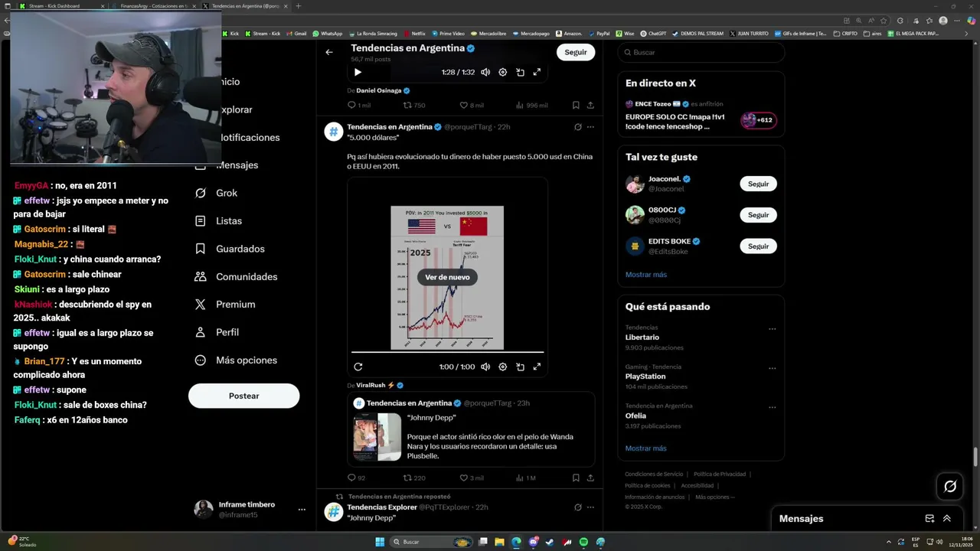The width and height of the screenshot is (980, 551).
Task: Replay the USA vs China video
Action: click(x=358, y=367)
